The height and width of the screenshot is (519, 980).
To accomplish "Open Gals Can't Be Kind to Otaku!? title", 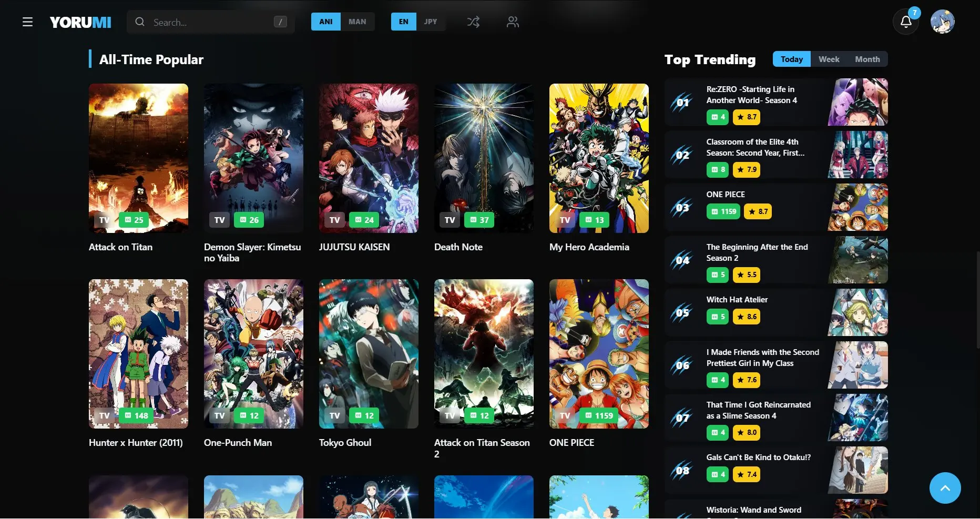I will point(759,457).
